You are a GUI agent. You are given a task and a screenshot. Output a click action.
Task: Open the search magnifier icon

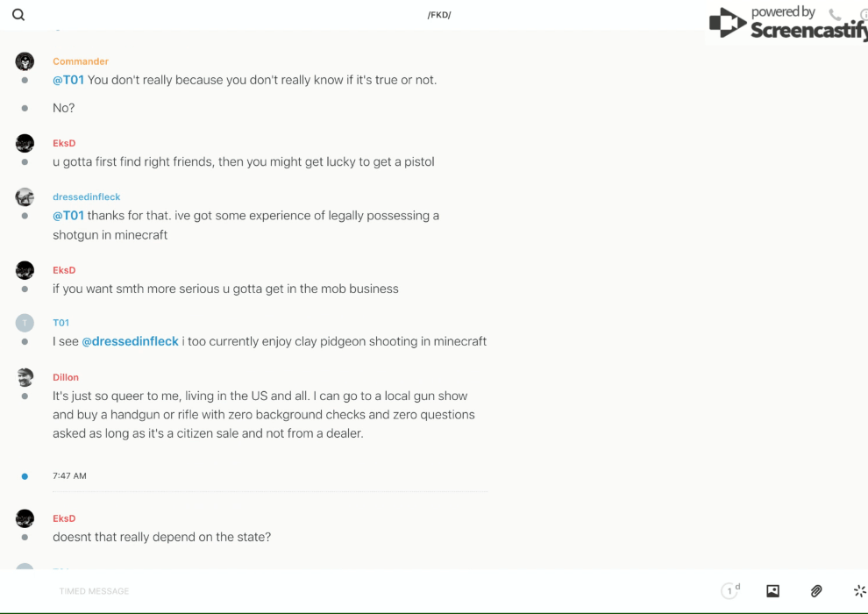(x=18, y=15)
